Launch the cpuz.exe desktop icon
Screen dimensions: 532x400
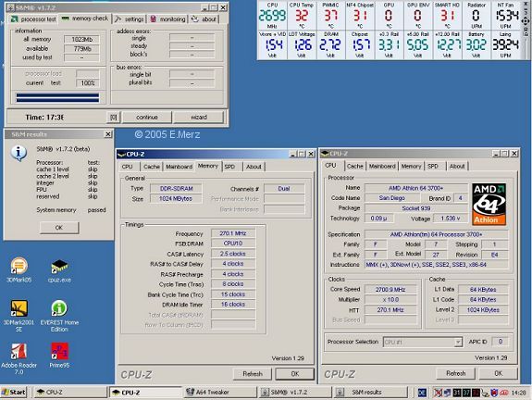click(59, 270)
